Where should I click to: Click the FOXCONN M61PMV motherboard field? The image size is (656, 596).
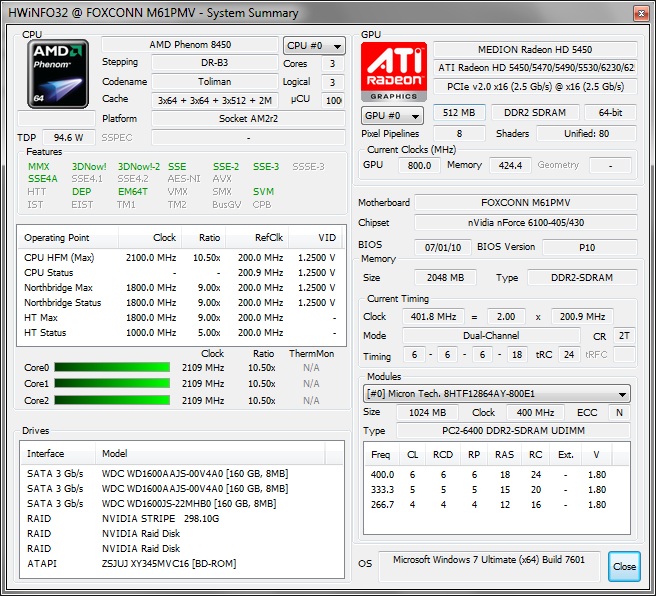(x=525, y=202)
